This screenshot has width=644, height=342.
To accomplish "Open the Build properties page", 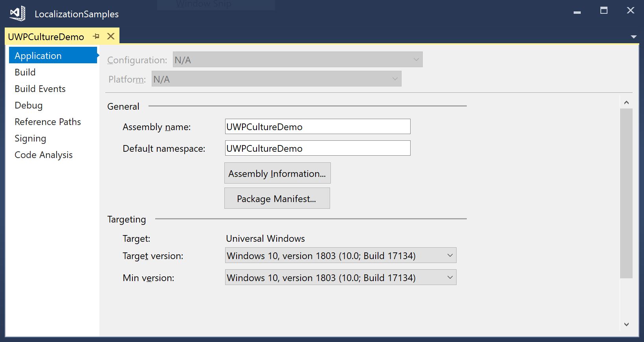I will [x=25, y=72].
